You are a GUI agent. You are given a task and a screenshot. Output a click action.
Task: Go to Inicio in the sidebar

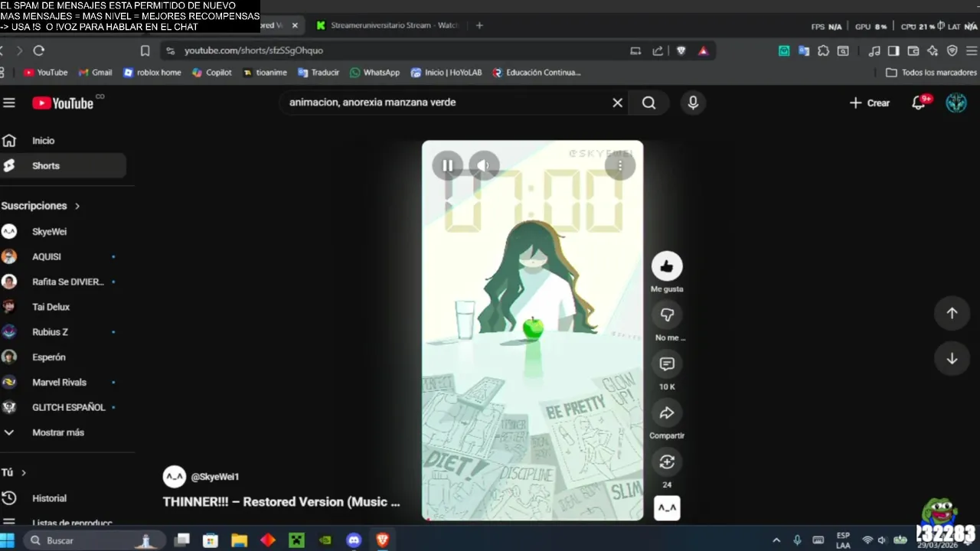(63, 141)
